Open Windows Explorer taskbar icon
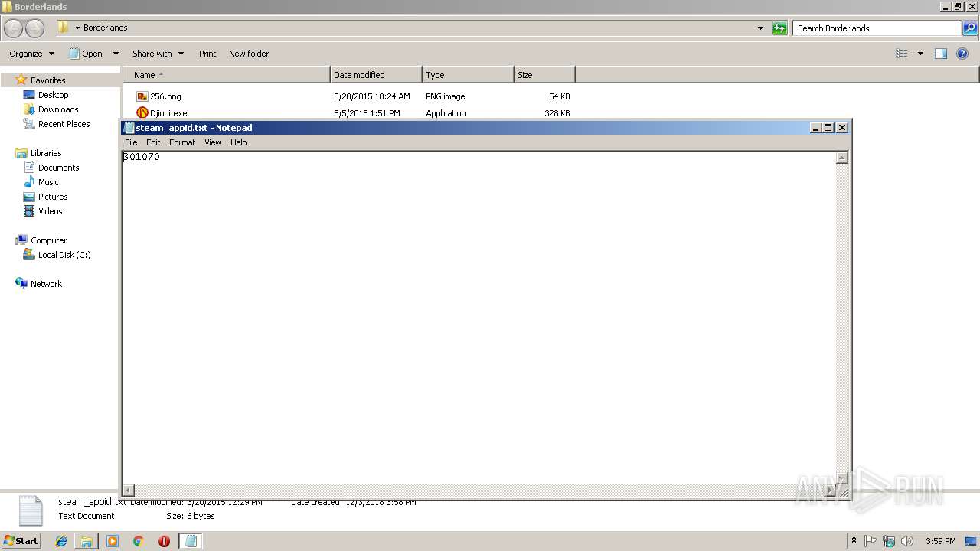This screenshot has height=551, width=980. tap(87, 541)
